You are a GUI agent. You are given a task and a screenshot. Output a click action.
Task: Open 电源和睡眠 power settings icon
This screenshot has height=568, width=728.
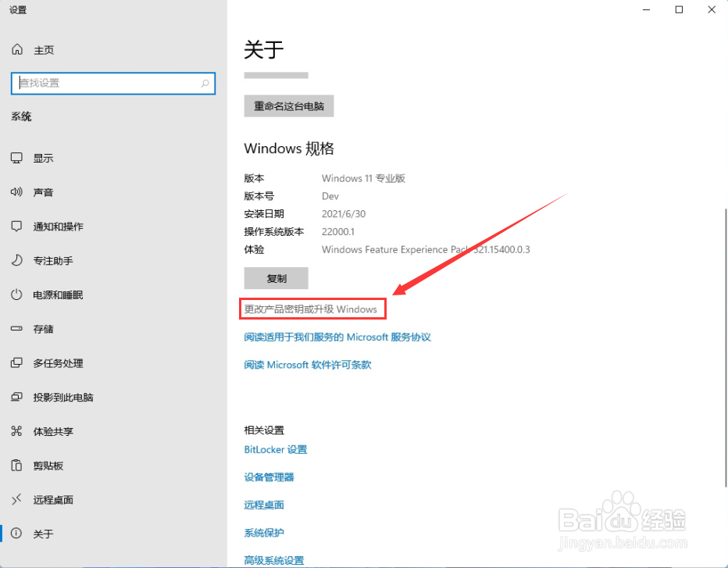17,295
